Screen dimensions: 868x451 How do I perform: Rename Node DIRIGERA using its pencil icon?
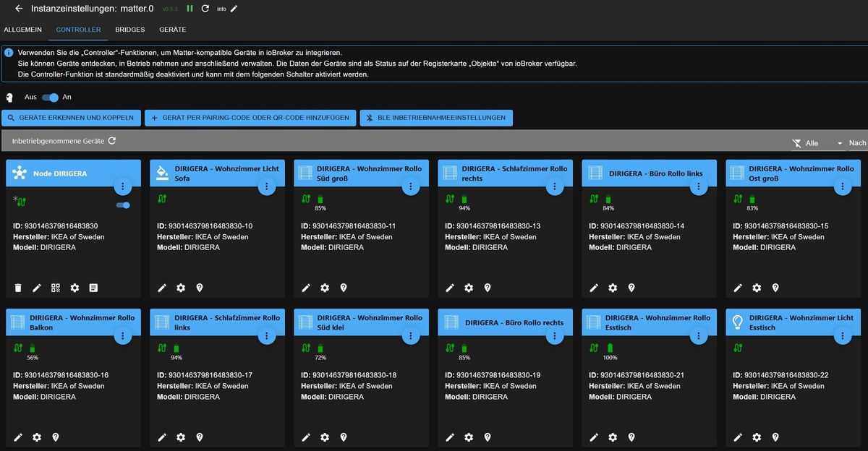[37, 288]
